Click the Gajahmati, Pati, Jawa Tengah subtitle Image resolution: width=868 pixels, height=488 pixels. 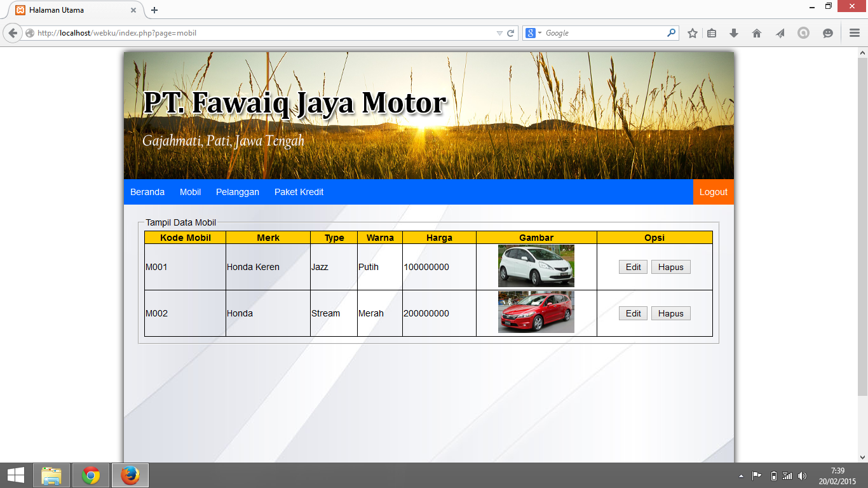pos(223,140)
